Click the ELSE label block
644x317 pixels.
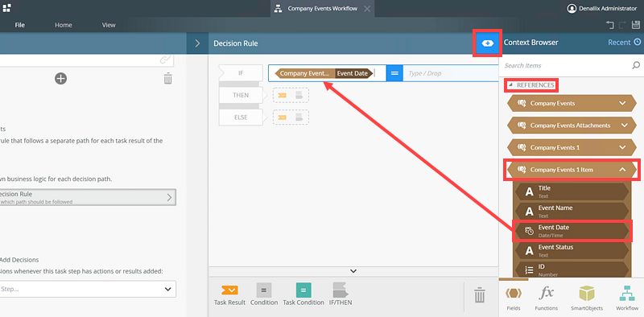241,117
